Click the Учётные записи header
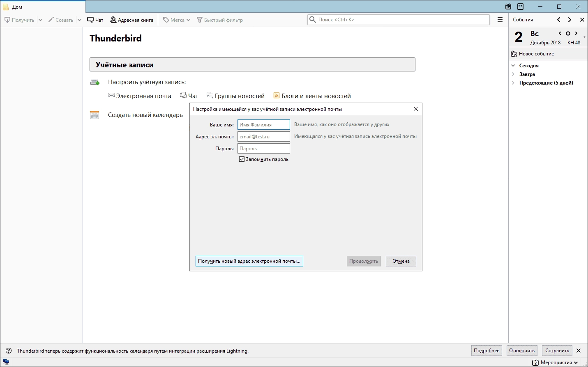Image resolution: width=588 pixels, height=367 pixels. [252, 64]
